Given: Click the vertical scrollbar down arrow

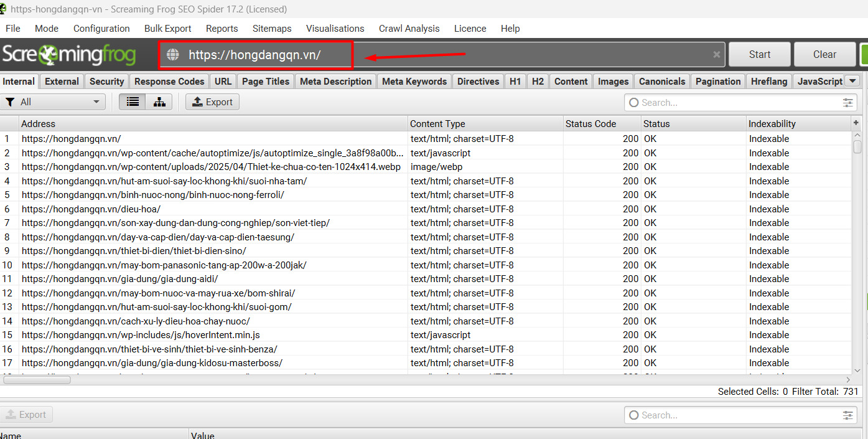Looking at the screenshot, I should pos(857,370).
